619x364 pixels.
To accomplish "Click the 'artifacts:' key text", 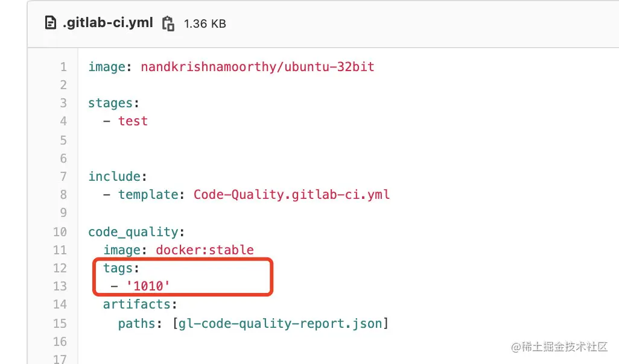I will coord(140,304).
